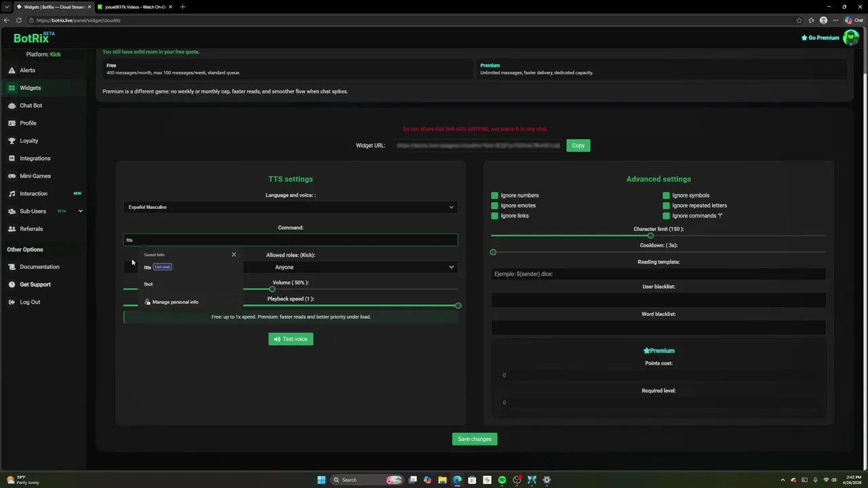Click the Save changes button
The width and height of the screenshot is (868, 488).
(x=475, y=439)
